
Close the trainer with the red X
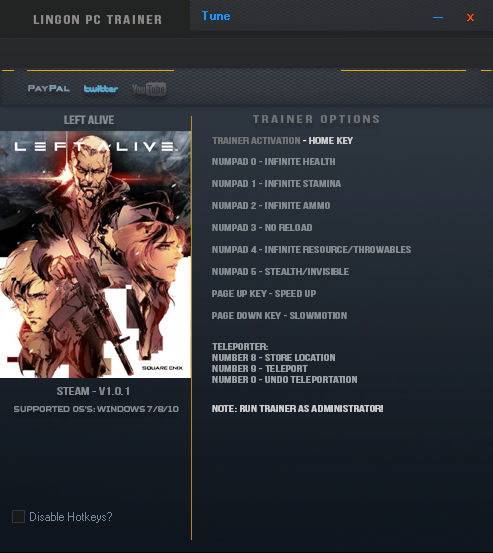coord(470,17)
